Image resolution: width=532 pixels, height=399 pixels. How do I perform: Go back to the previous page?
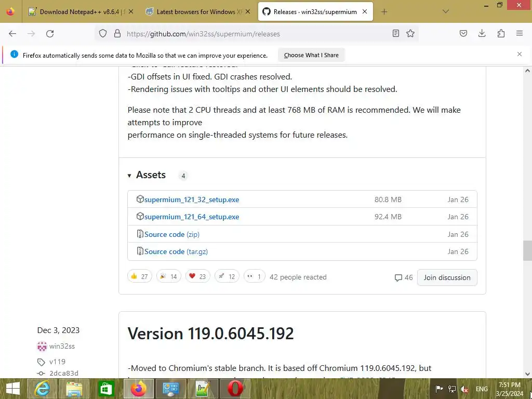[x=12, y=34]
